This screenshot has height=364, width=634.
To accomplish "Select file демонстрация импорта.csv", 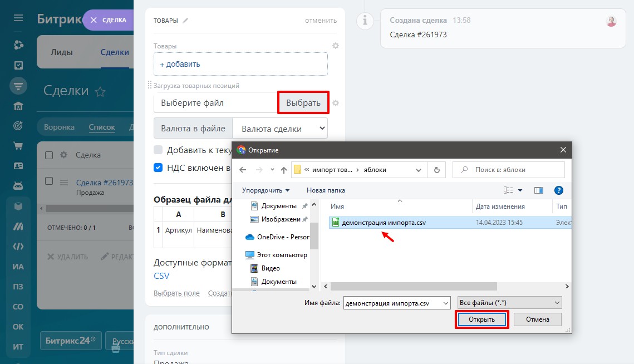I will click(x=384, y=223).
